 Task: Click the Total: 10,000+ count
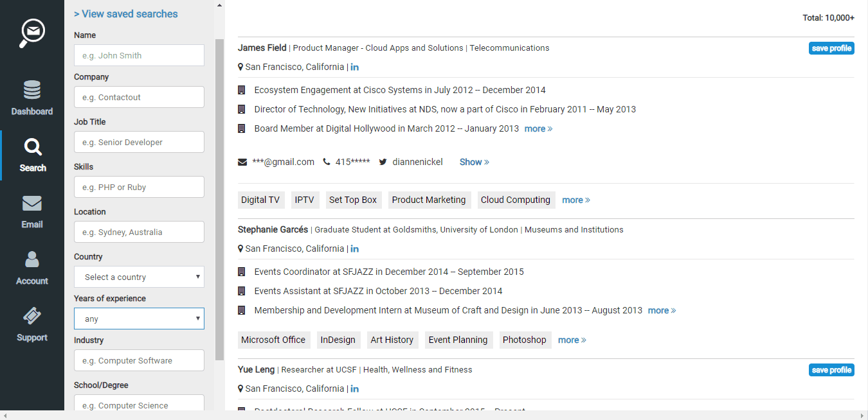click(829, 17)
